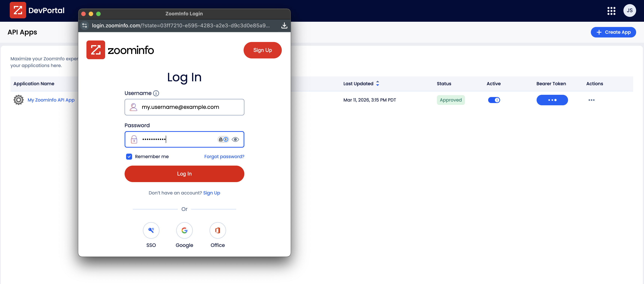Click the Create App button
The width and height of the screenshot is (644, 284).
[613, 32]
